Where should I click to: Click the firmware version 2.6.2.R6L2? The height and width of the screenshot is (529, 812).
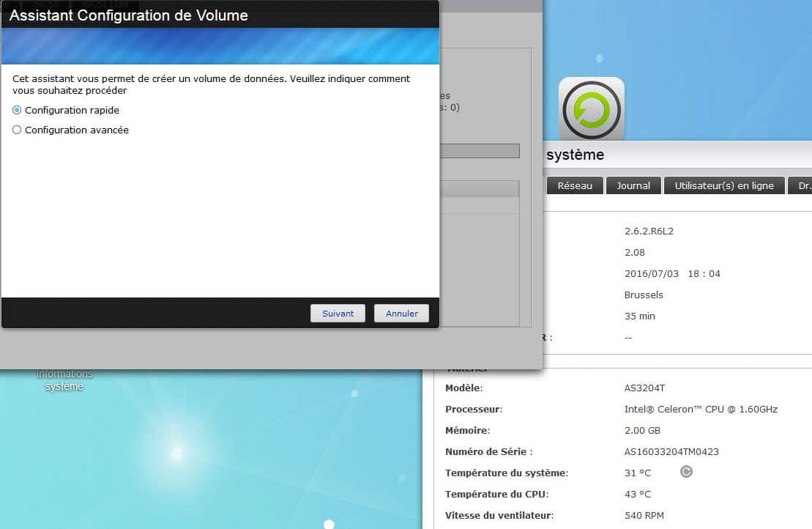[x=649, y=231]
